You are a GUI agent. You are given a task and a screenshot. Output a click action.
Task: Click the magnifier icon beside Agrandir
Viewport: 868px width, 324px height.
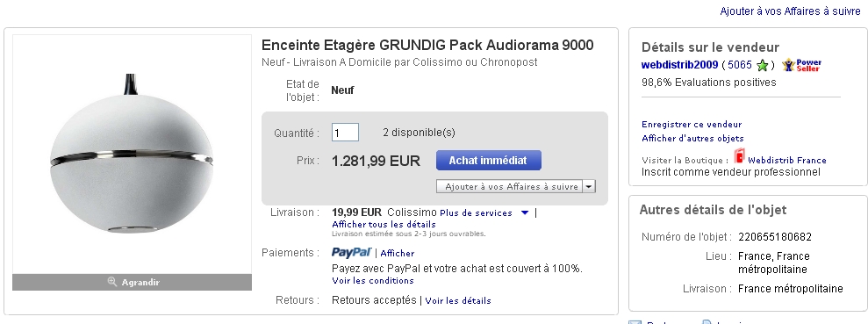[x=111, y=282]
